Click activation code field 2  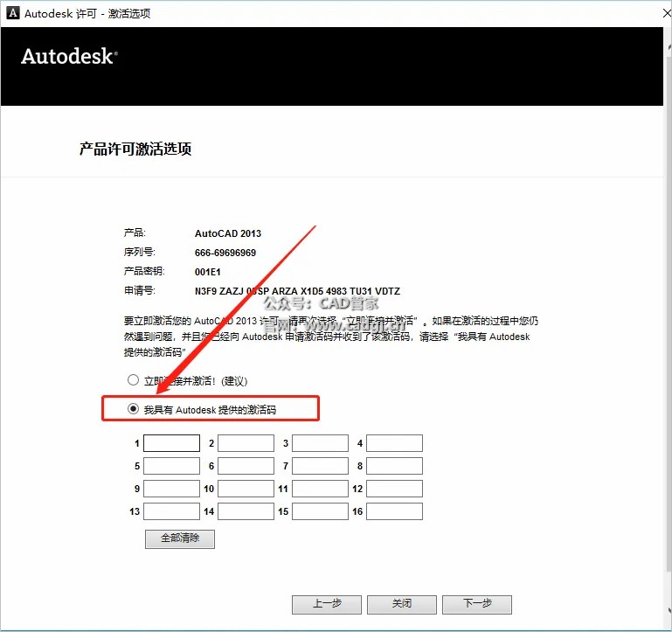pos(246,443)
